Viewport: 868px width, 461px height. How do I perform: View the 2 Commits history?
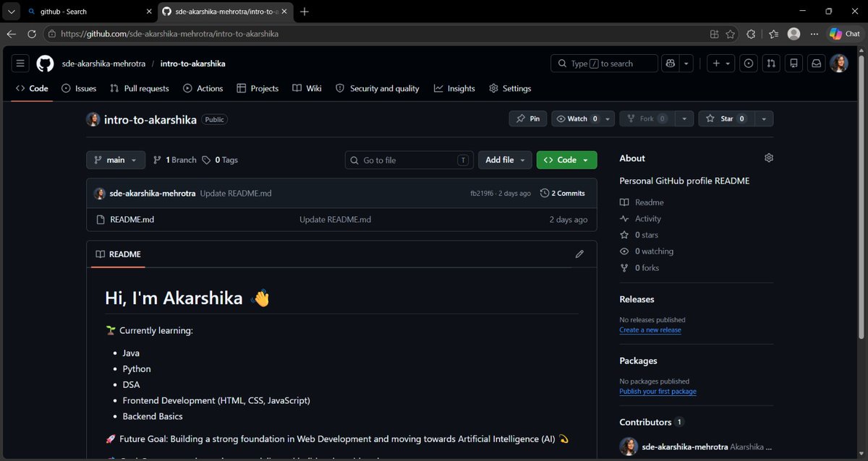pyautogui.click(x=563, y=194)
